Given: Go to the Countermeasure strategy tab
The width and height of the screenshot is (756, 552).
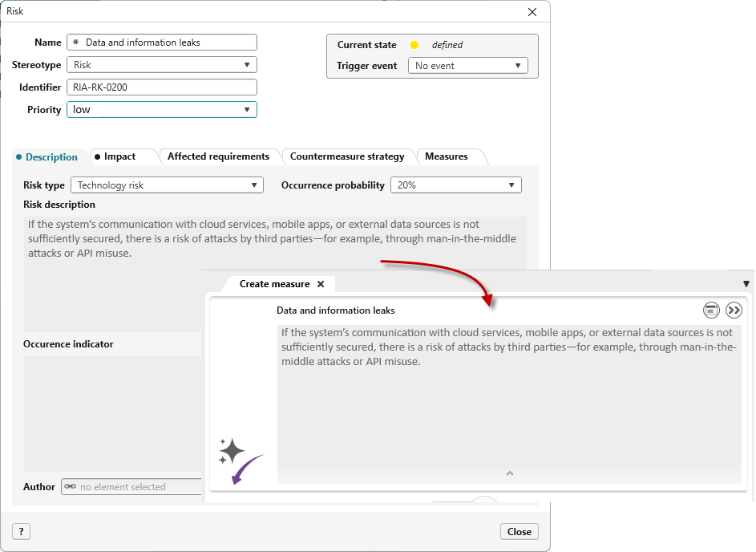Looking at the screenshot, I should pos(346,156).
